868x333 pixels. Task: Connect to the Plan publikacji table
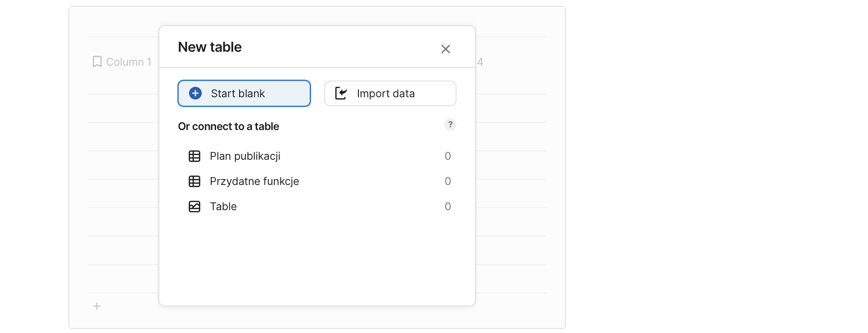coord(245,156)
